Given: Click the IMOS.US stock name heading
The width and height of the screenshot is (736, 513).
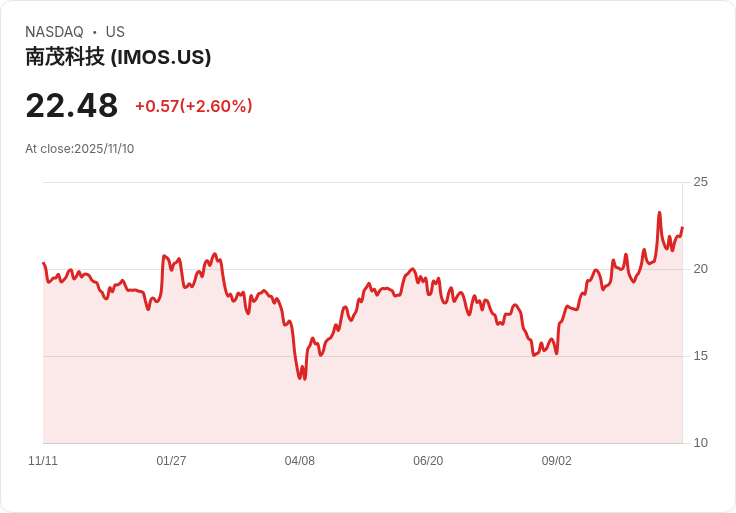Looking at the screenshot, I should (x=118, y=57).
